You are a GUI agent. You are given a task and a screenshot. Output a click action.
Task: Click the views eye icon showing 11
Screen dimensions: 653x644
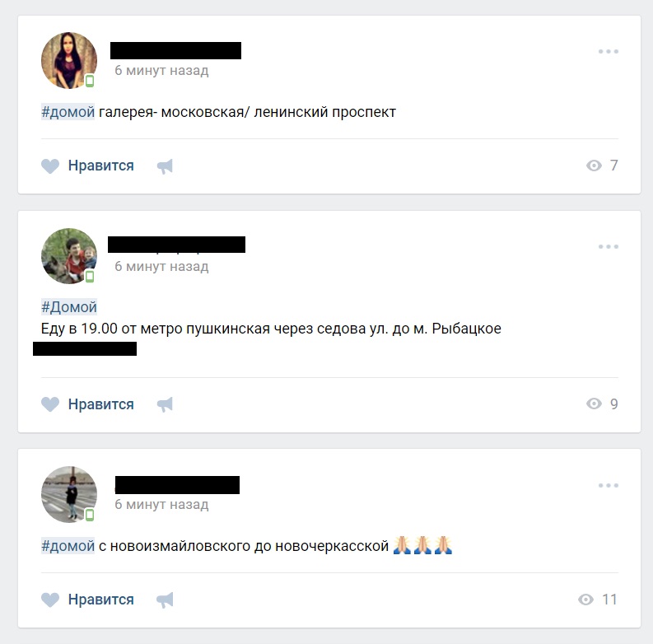coord(585,600)
